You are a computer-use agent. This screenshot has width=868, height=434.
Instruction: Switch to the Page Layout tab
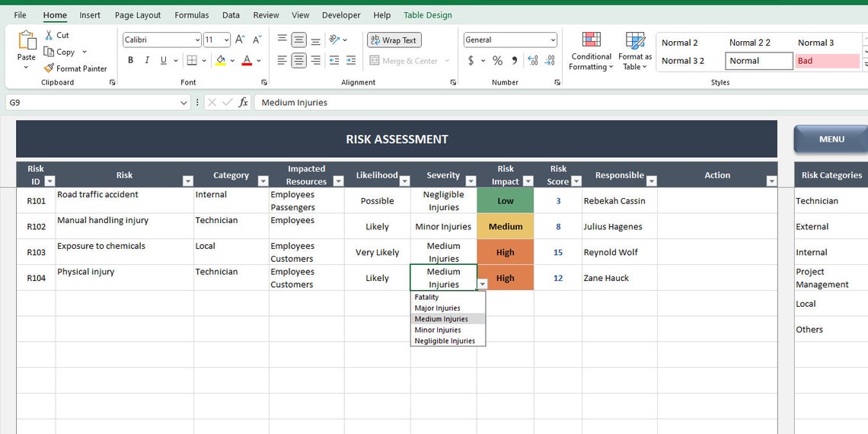pos(138,15)
